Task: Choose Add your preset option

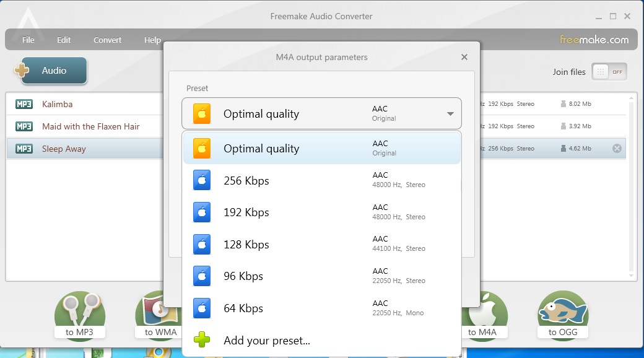Action: (x=321, y=340)
